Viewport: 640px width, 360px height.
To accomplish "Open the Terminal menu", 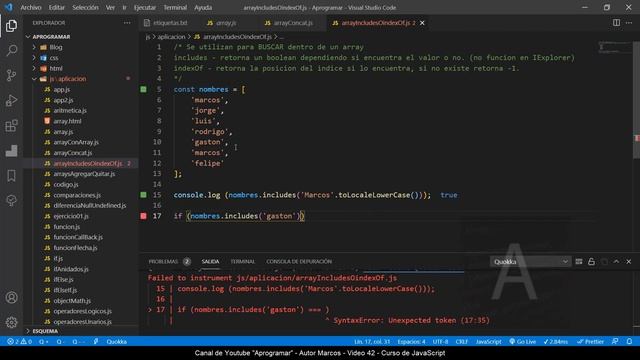I will pos(175,7).
